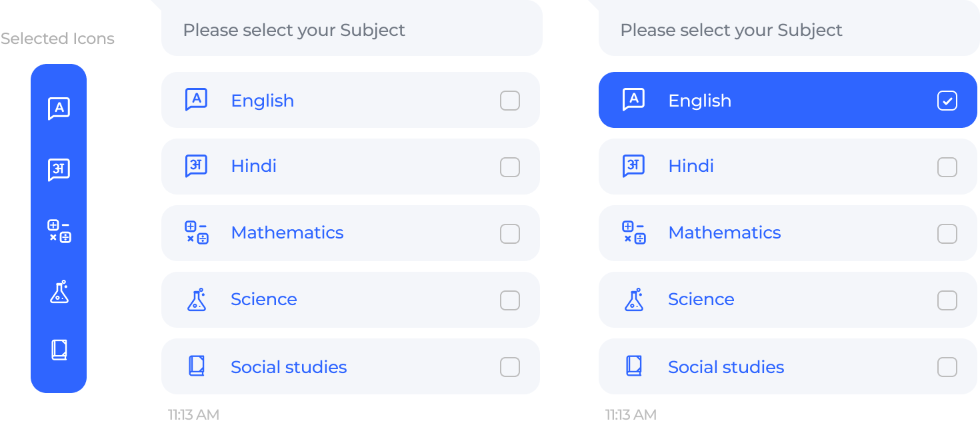Screen dimensions: 980x425
Task: Click the Hindi letter icon in right list
Action: pyautogui.click(x=633, y=166)
